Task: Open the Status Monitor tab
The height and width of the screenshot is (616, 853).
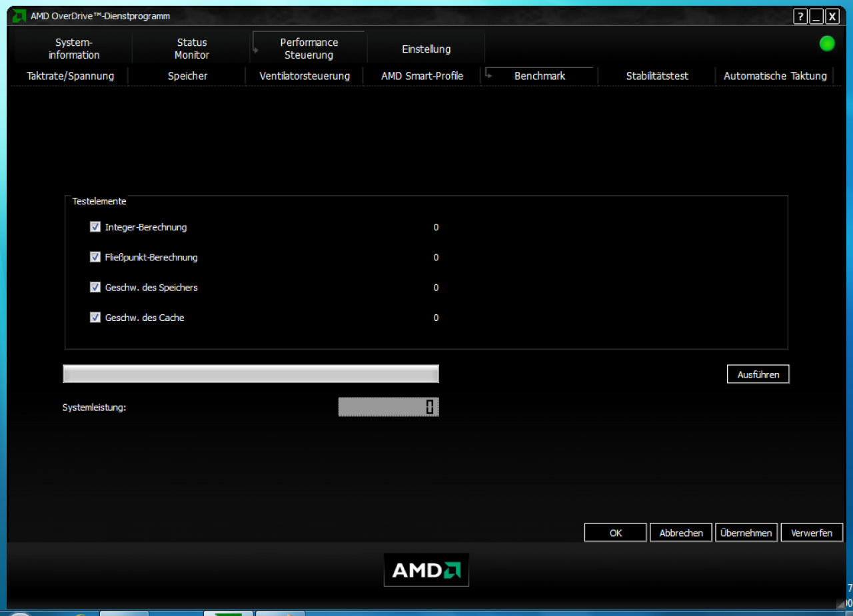Action: coord(192,49)
